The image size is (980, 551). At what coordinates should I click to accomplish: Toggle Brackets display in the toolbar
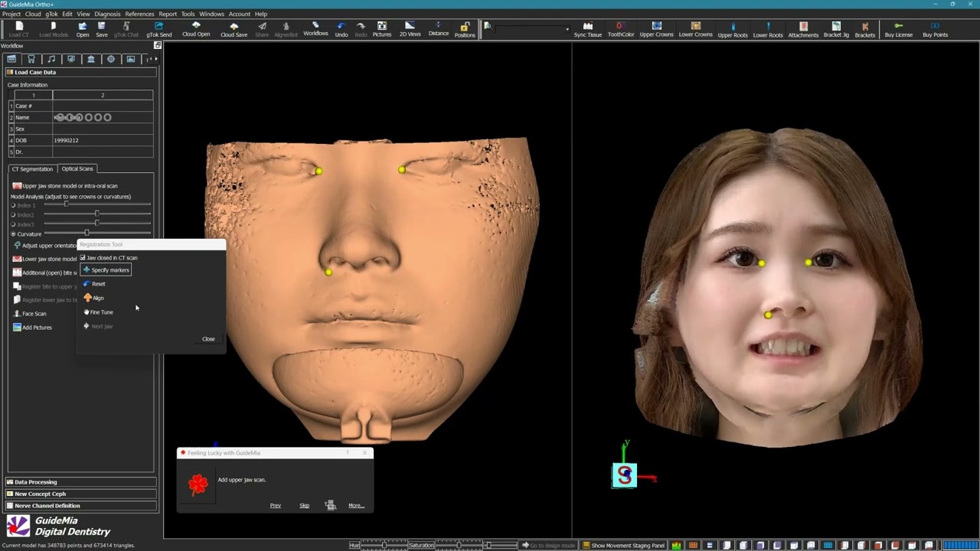click(x=865, y=29)
